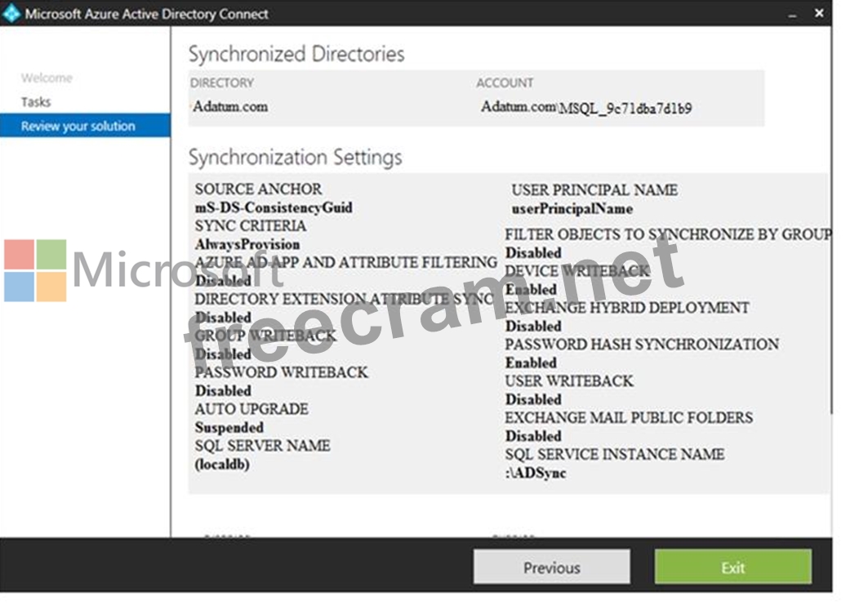Select the Review your solution step

pyautogui.click(x=85, y=126)
